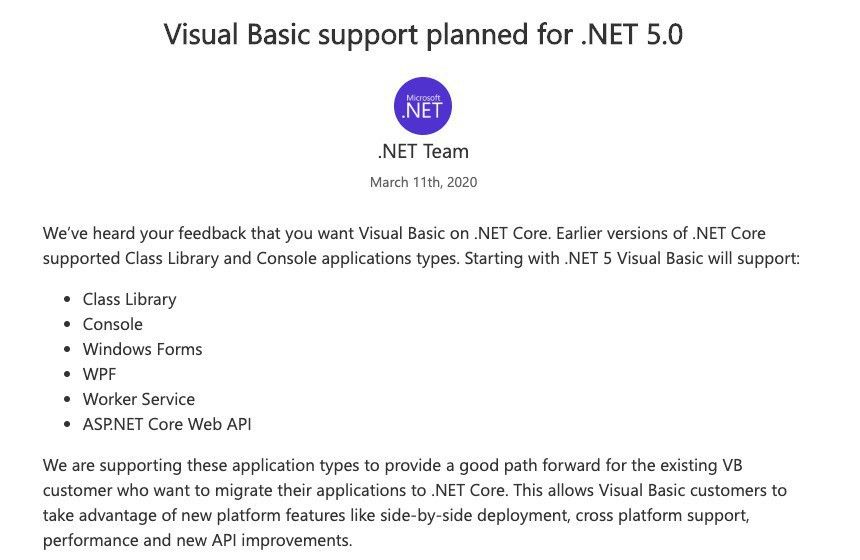This screenshot has width=860, height=560.
Task: Click the purple Microsoft .NET logo avatar
Action: tap(423, 106)
